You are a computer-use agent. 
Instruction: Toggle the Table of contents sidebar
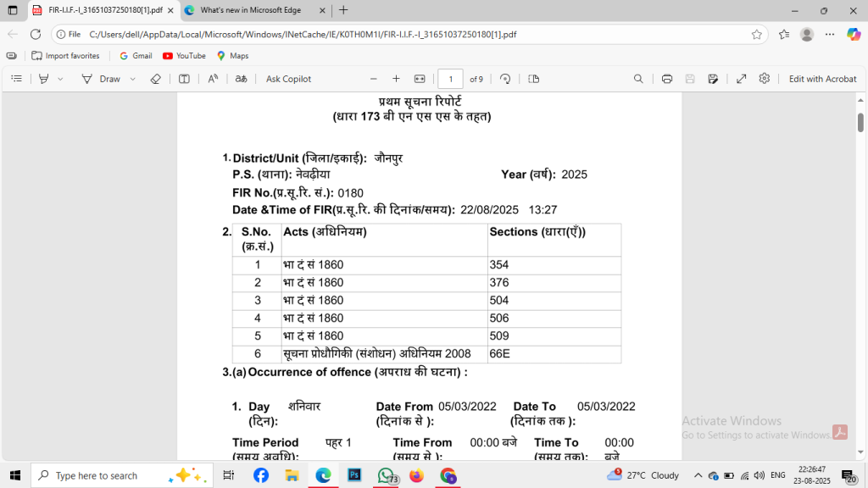click(16, 79)
